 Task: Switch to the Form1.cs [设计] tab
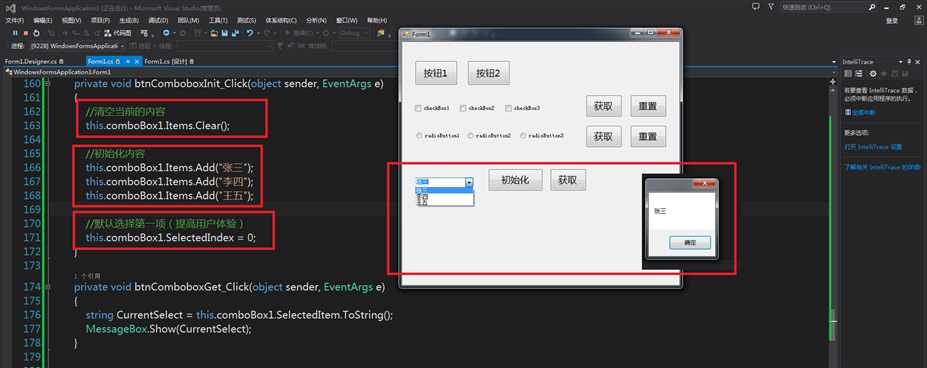click(x=170, y=61)
